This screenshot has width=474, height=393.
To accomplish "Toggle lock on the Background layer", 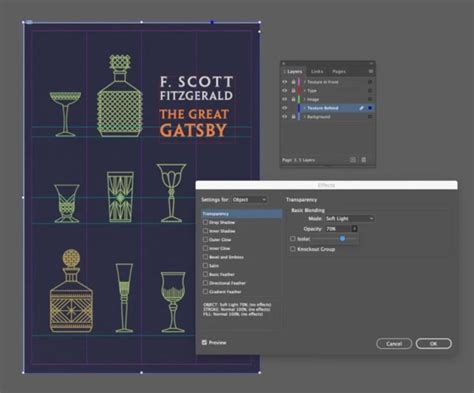I will point(293,116).
